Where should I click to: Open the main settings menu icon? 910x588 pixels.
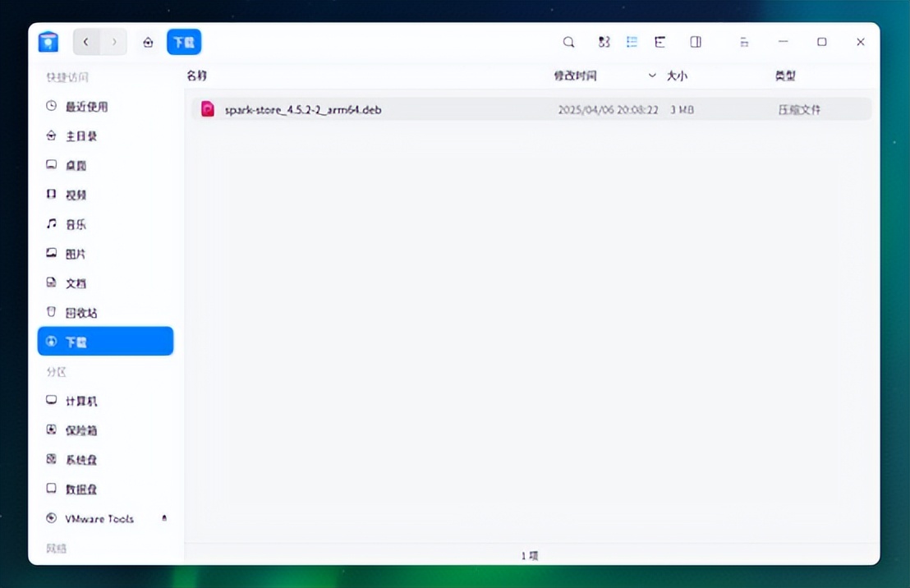tap(744, 41)
